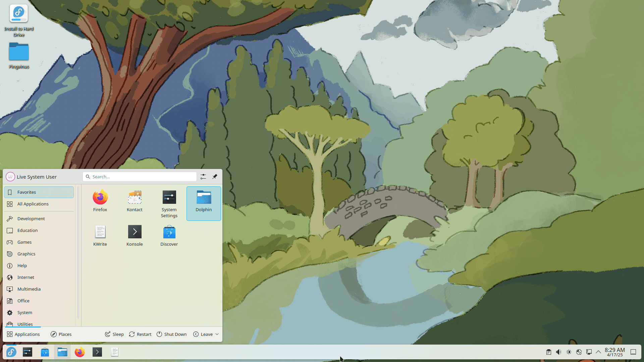Click the taskbar clock showing 8:29 AM

click(x=615, y=352)
